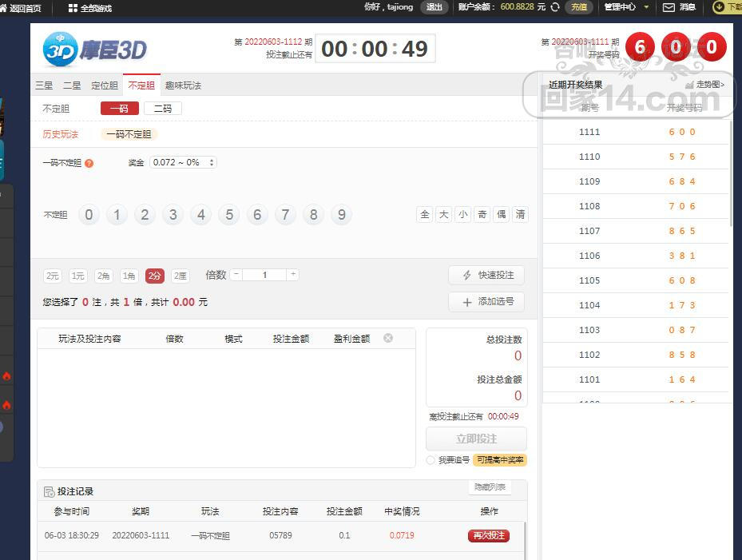The height and width of the screenshot is (560, 742).
Task: Open the 奖金 0.072 ~ 0% dropdown
Action: click(x=183, y=162)
